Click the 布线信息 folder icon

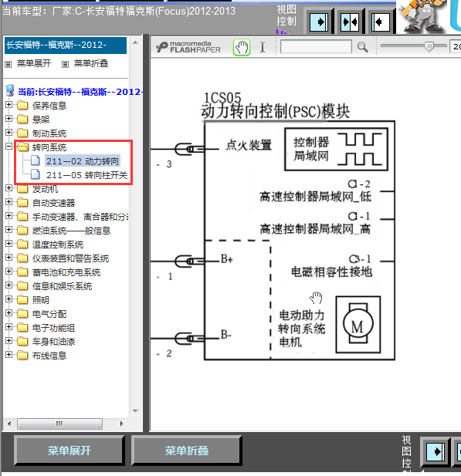point(22,355)
